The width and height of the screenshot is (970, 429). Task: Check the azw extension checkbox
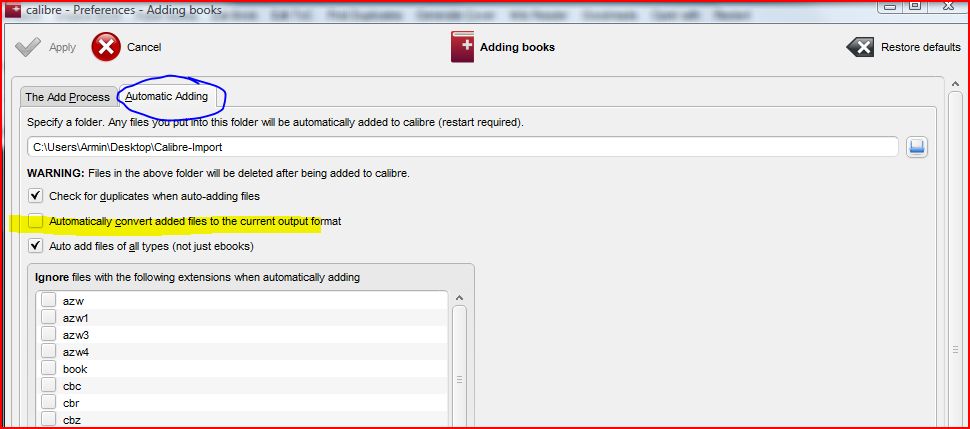tap(48, 300)
